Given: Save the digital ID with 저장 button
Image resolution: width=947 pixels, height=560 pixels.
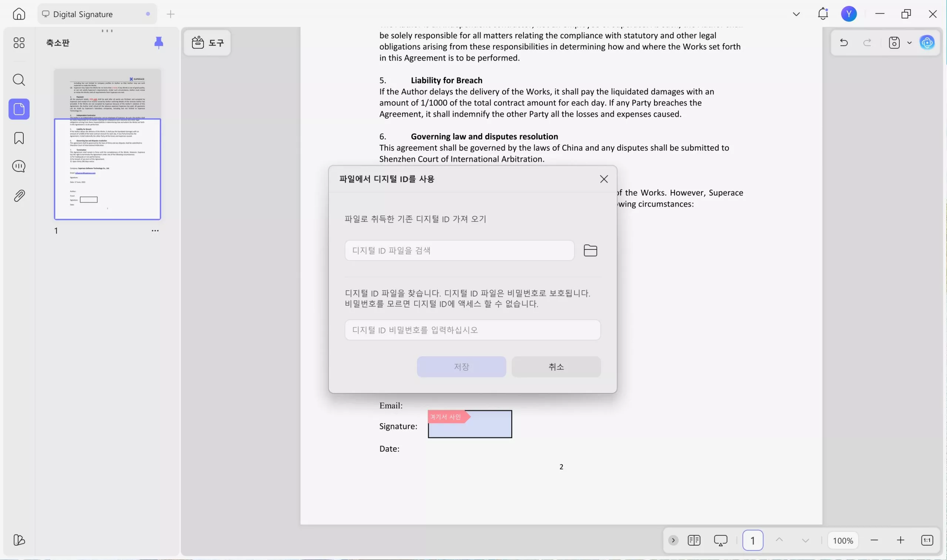Looking at the screenshot, I should click(461, 366).
